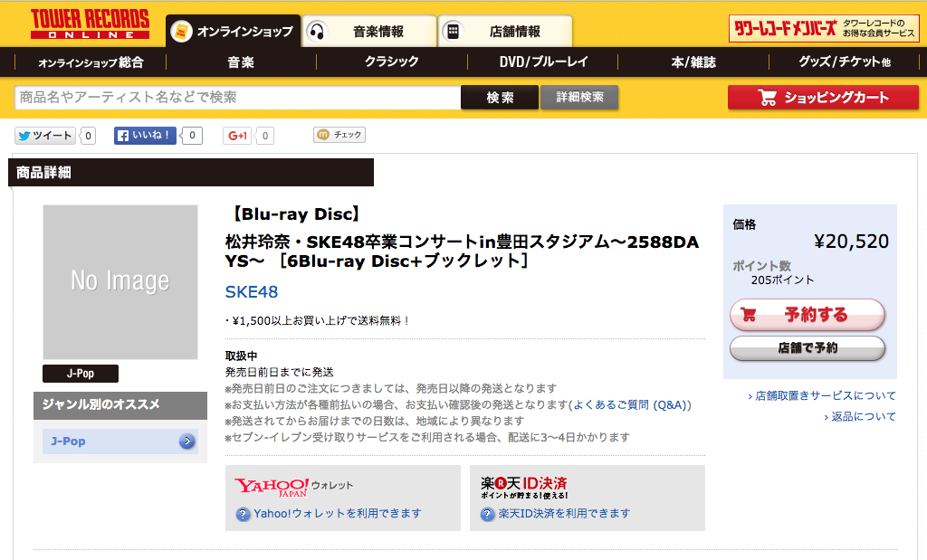Click the ¥1,500以上お買い上げで送料無料 text

tap(318, 321)
